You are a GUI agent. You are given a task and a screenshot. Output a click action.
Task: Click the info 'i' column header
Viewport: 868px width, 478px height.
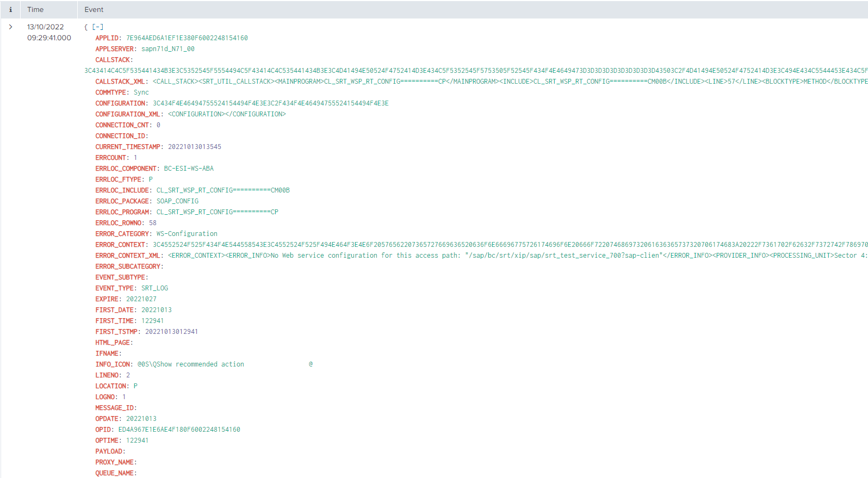pyautogui.click(x=10, y=10)
